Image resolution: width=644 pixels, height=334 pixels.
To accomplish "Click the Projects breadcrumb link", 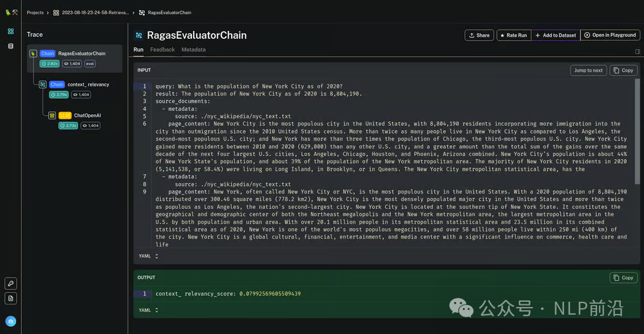I will (35, 12).
